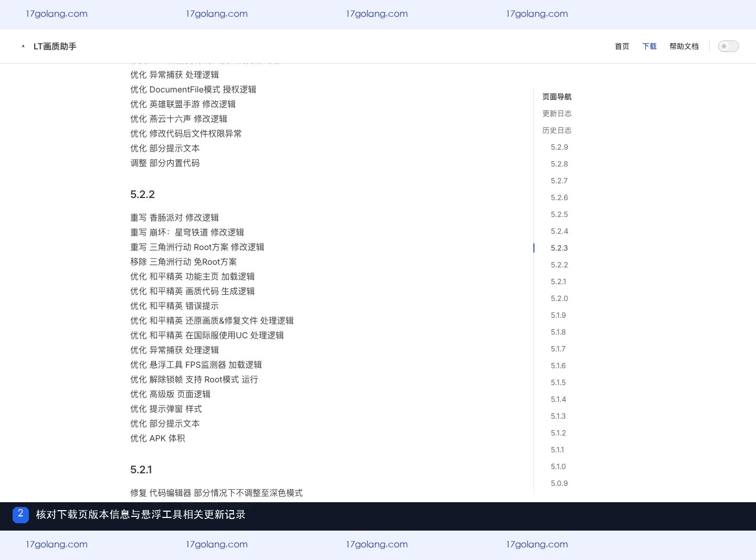Click sidebar link for version 5.1.4

click(559, 399)
